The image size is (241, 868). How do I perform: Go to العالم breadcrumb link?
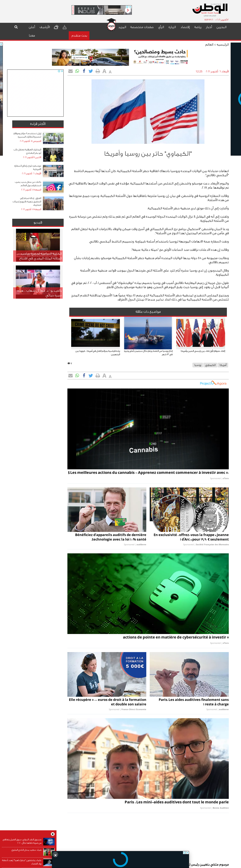point(209,44)
